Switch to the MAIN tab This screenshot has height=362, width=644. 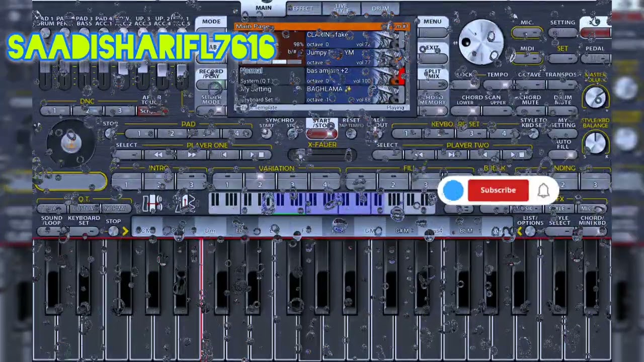263,8
